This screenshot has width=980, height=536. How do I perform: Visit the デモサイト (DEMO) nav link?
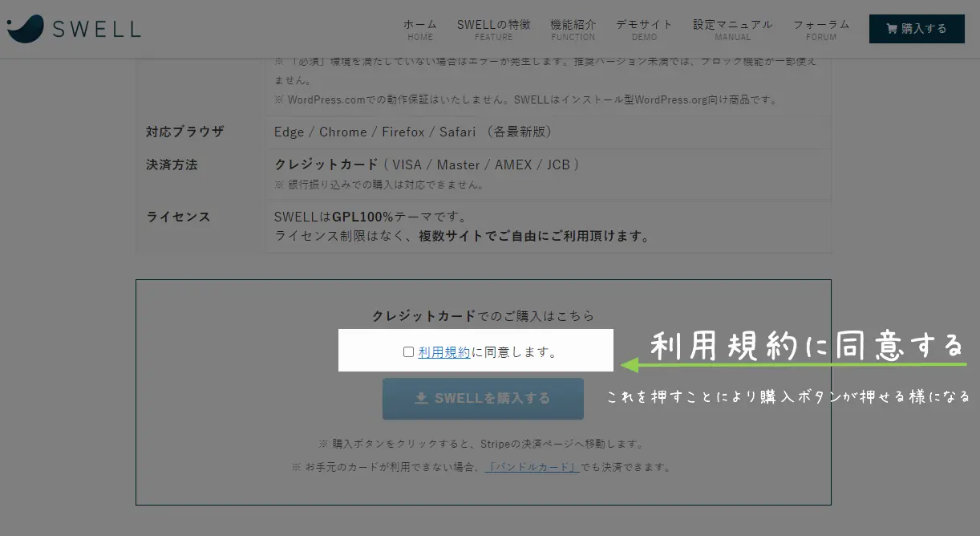(644, 30)
